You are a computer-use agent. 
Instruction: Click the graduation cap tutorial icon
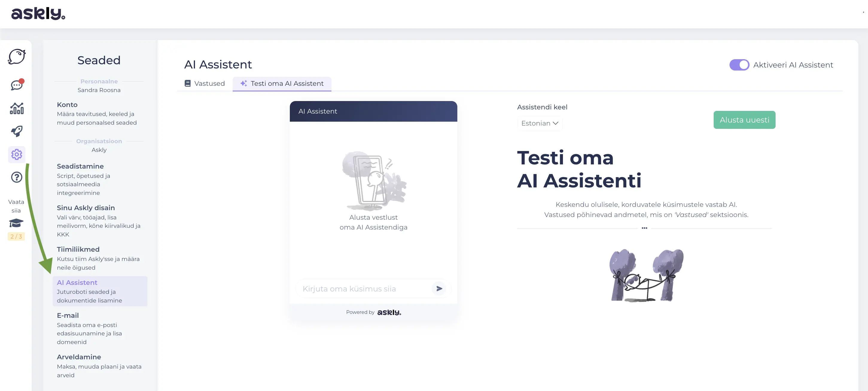click(16, 223)
